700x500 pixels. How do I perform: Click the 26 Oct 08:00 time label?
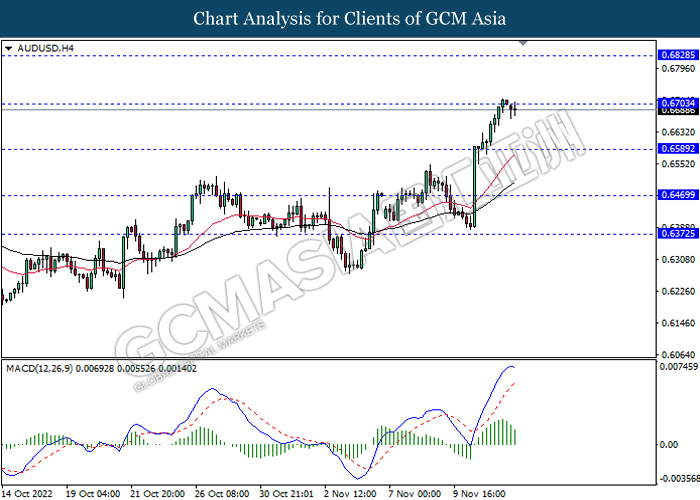tap(222, 494)
